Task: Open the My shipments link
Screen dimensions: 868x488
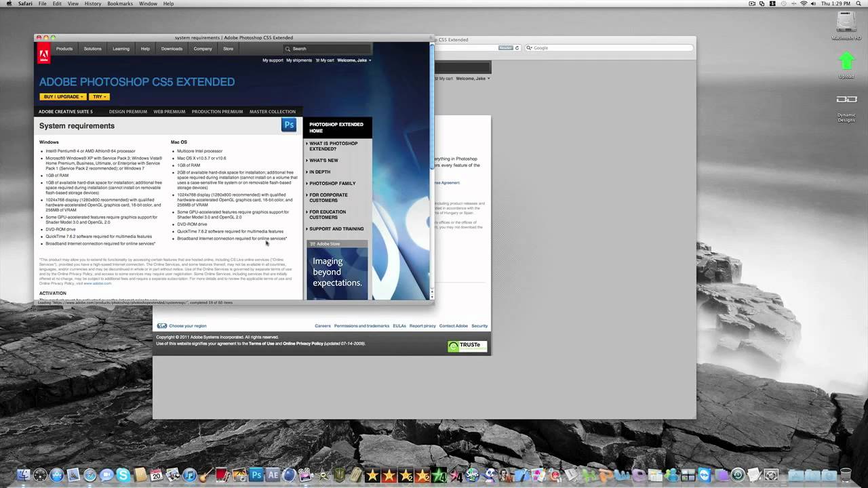Action: point(299,60)
